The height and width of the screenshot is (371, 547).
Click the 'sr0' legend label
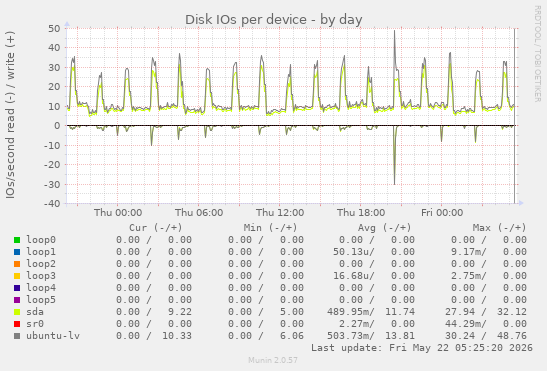coord(35,324)
